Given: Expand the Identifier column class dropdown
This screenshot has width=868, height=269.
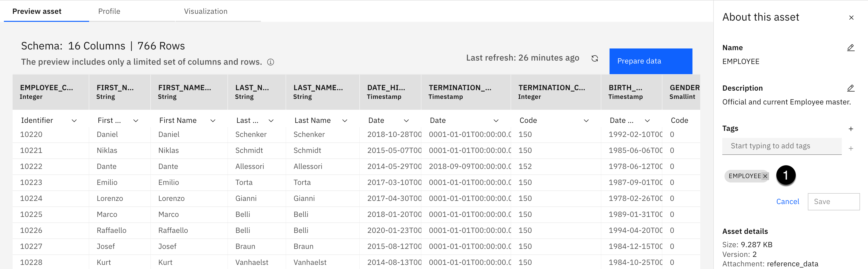Looking at the screenshot, I should 74,121.
